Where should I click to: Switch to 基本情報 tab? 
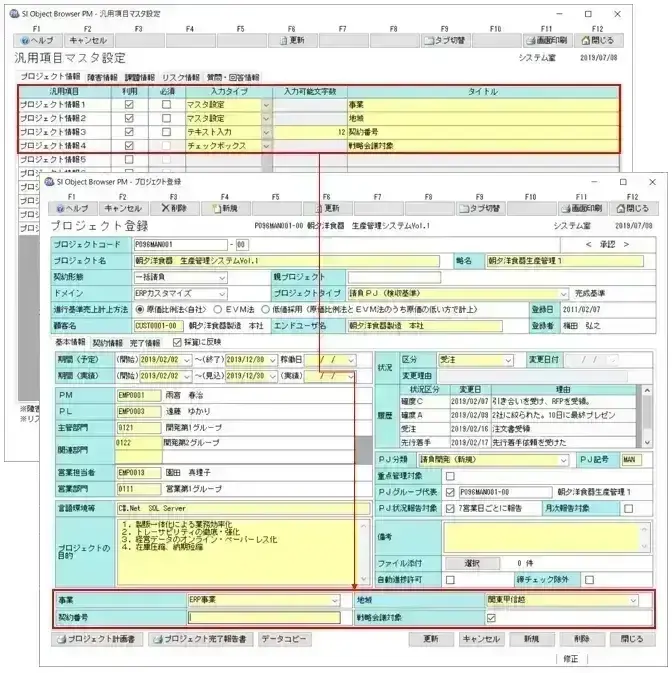pos(70,342)
